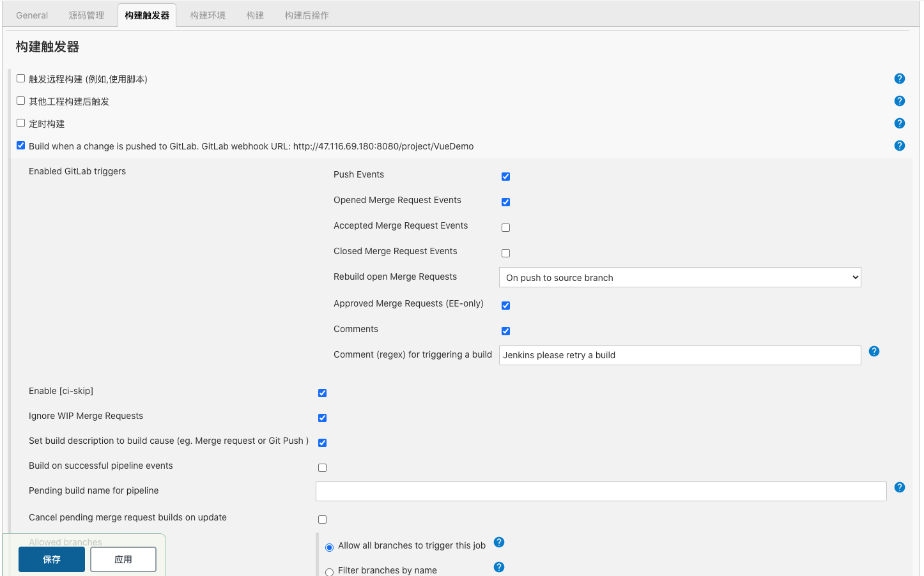Open help for remote build trigger option
Screen dimensions: 924x576
[x=899, y=79]
